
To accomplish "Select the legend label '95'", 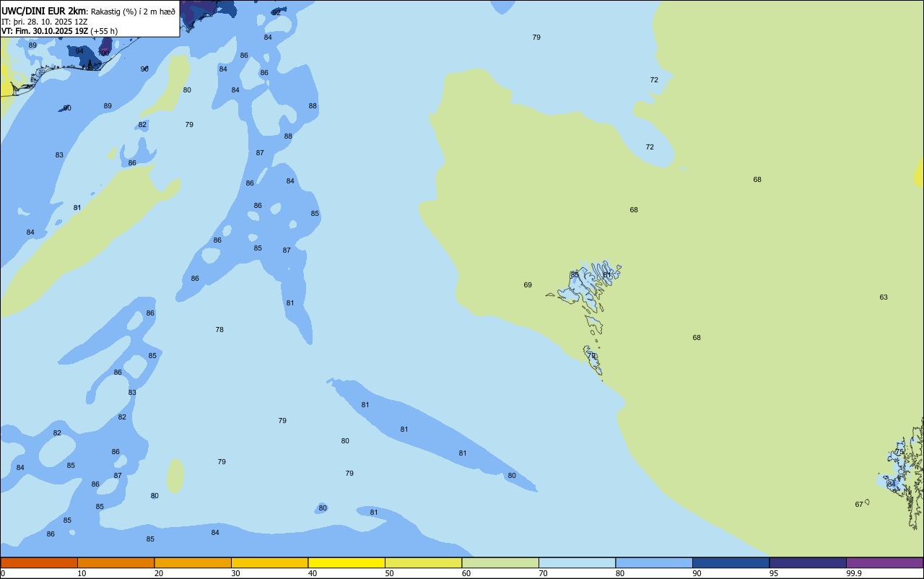I will pyautogui.click(x=774, y=573).
